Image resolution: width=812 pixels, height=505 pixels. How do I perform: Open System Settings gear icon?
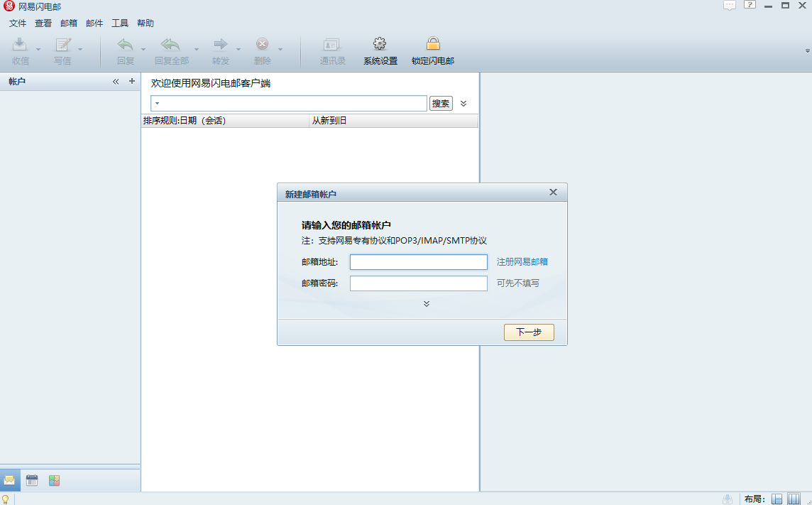[380, 45]
